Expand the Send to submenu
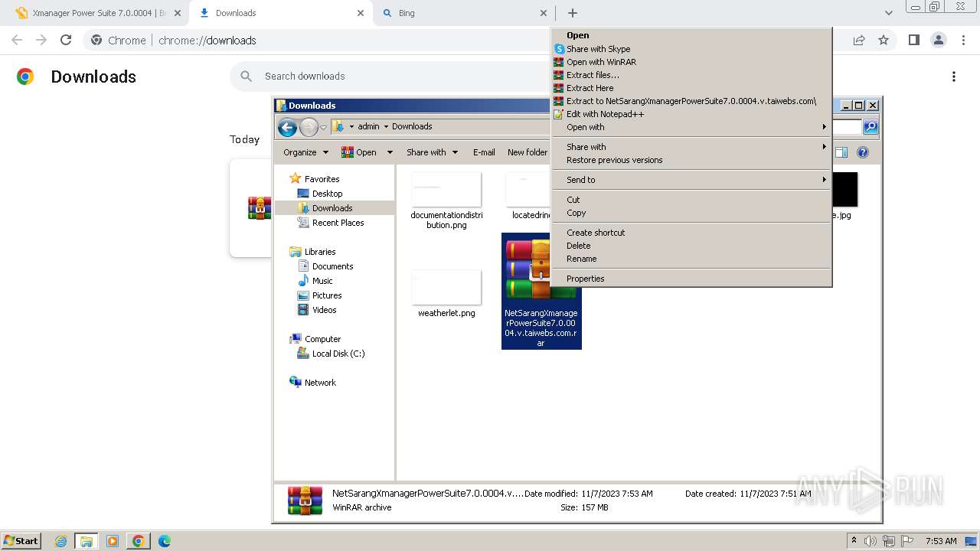Screen dimensions: 980x551 [691, 180]
